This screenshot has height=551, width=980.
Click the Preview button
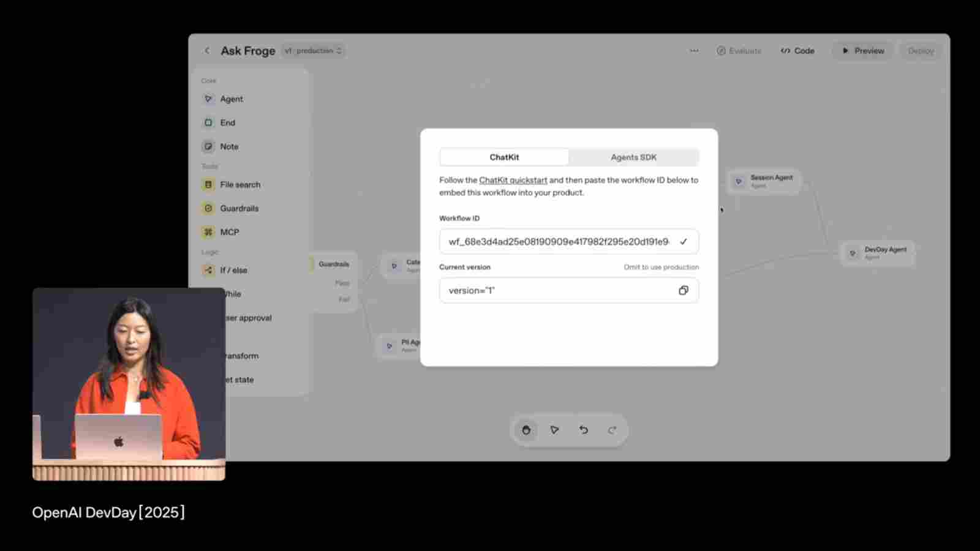click(861, 51)
